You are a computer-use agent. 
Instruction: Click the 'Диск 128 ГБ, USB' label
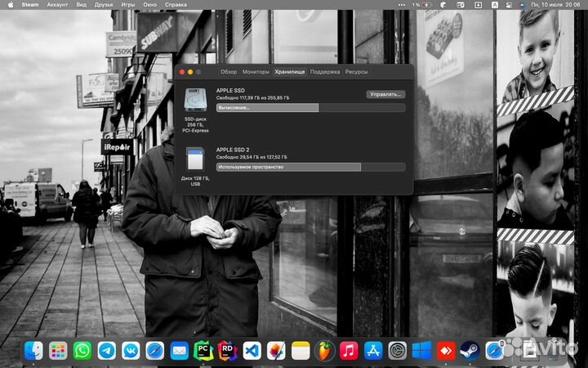point(195,182)
